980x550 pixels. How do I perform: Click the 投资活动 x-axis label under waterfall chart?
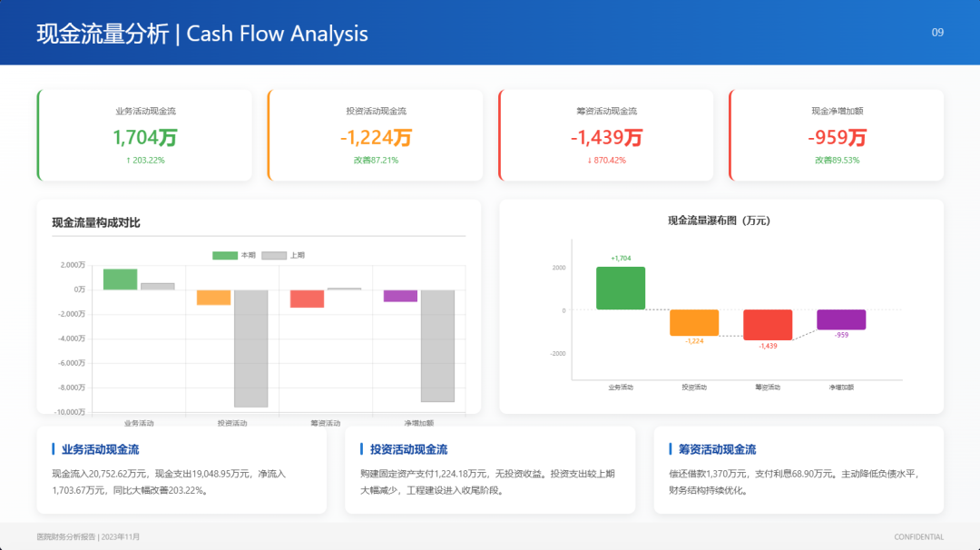coord(694,388)
